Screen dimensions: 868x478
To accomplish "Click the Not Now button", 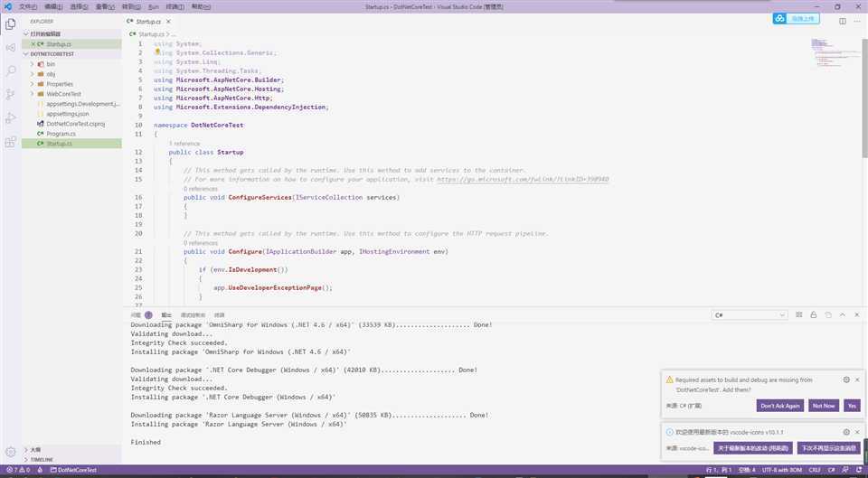I will pos(824,406).
